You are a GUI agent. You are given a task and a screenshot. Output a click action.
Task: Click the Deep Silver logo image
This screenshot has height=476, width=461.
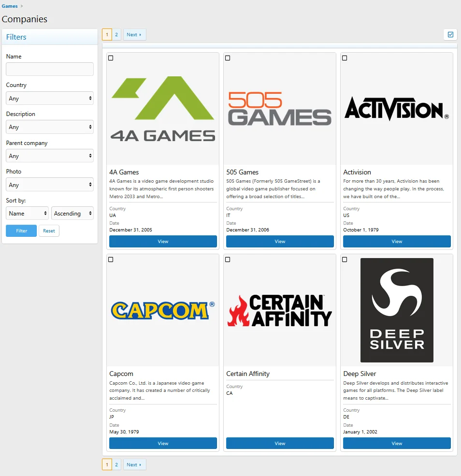click(x=397, y=310)
